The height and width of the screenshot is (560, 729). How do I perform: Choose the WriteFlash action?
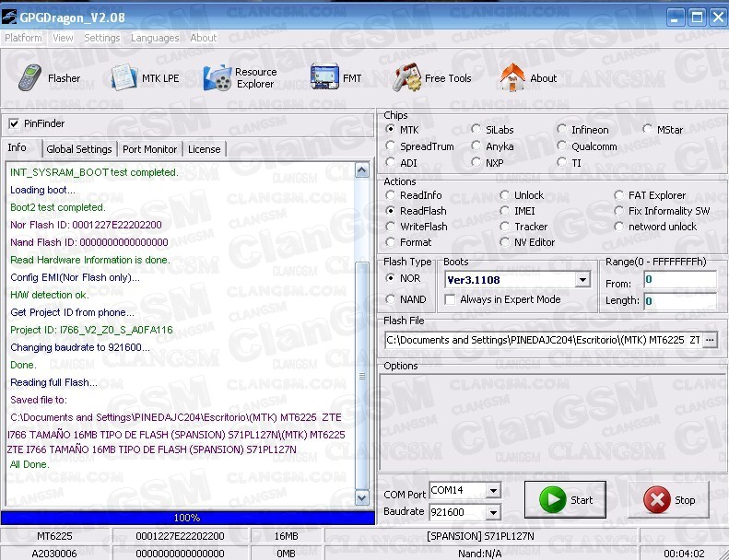tap(390, 227)
